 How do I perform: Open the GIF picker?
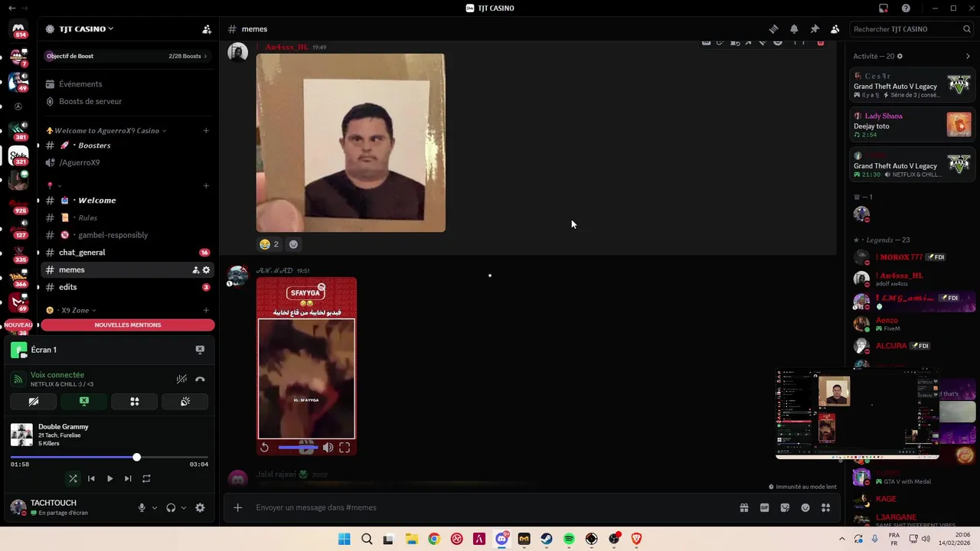point(764,507)
